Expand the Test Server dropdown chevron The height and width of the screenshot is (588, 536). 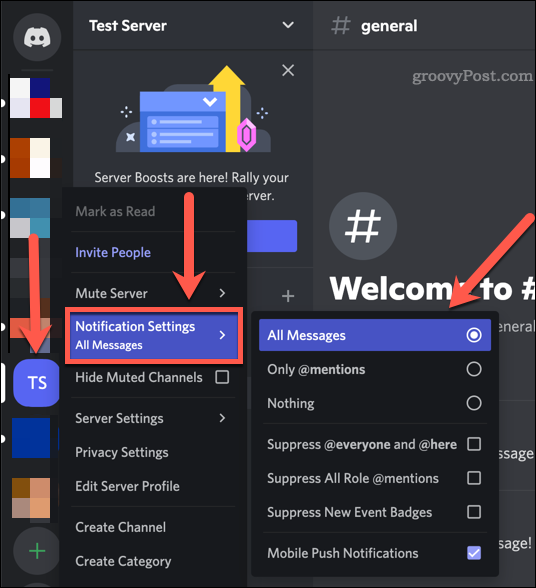(x=288, y=25)
